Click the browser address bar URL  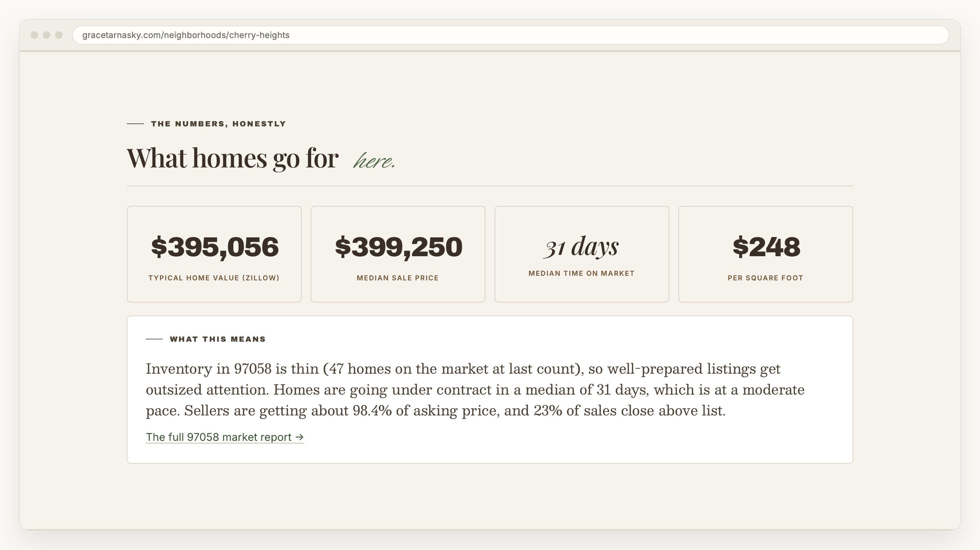point(186,35)
